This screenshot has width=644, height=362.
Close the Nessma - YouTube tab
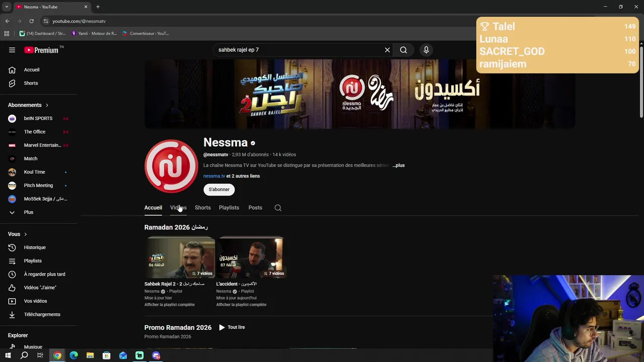pos(86,7)
